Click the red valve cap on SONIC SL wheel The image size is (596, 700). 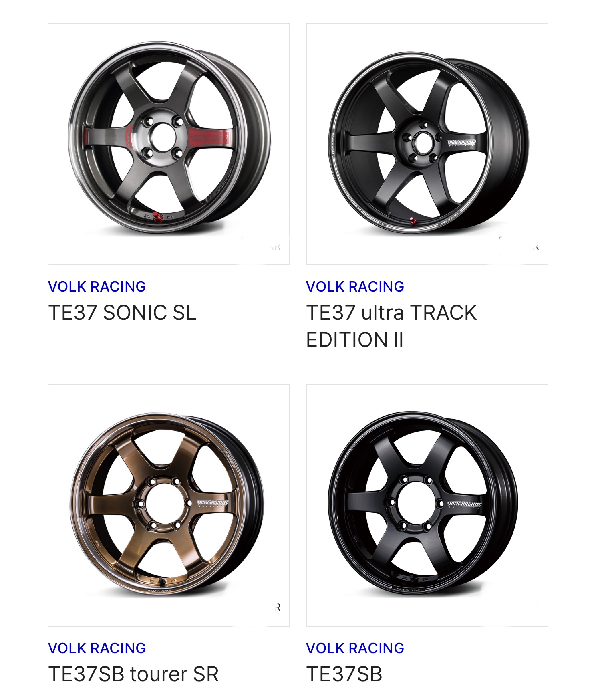[159, 218]
